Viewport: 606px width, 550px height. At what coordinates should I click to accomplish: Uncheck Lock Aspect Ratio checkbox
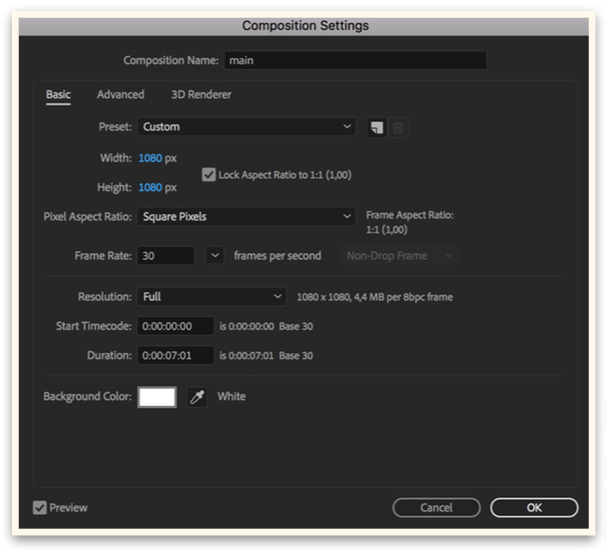click(x=209, y=175)
